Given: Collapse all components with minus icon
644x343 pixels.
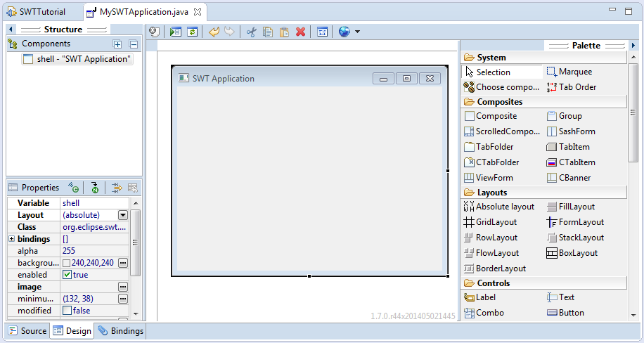Looking at the screenshot, I should pos(134,44).
